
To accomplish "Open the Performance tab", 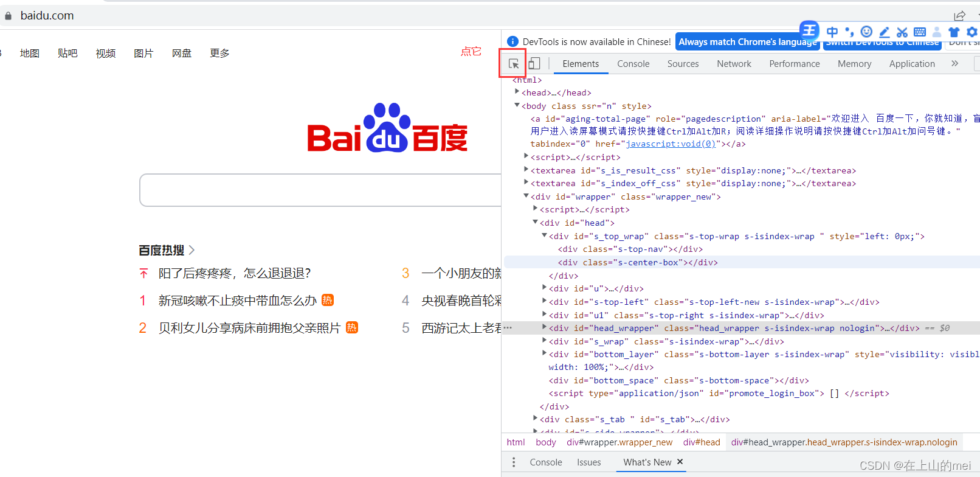I will coord(795,63).
